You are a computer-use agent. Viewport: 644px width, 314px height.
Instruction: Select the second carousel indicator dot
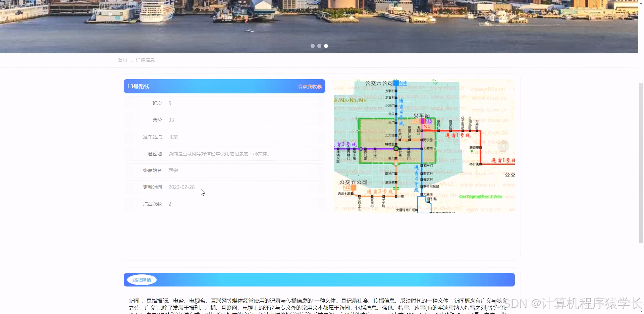319,46
